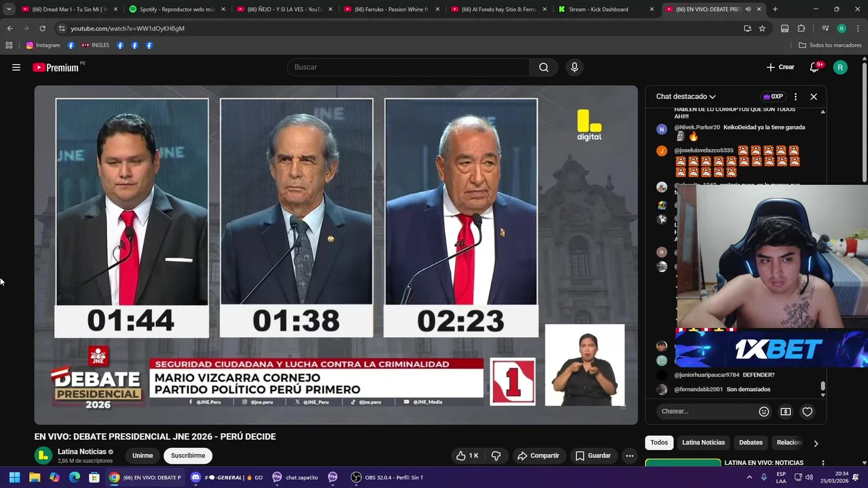Click @Nivek.Parker20 username in chat
Screen dimensions: 868x488
point(697,127)
